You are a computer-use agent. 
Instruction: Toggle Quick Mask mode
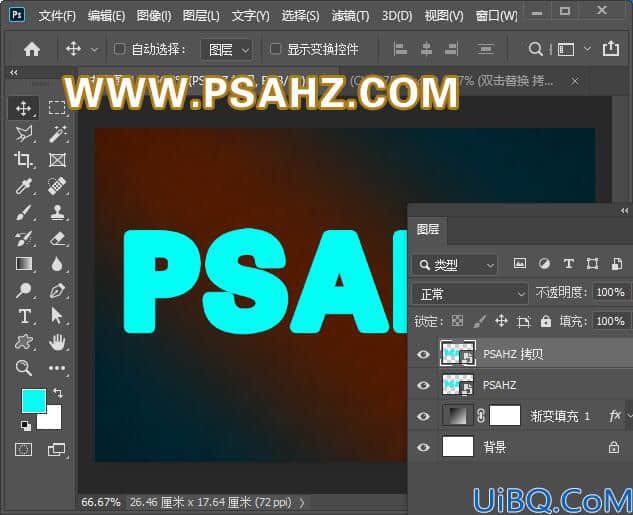[x=23, y=449]
